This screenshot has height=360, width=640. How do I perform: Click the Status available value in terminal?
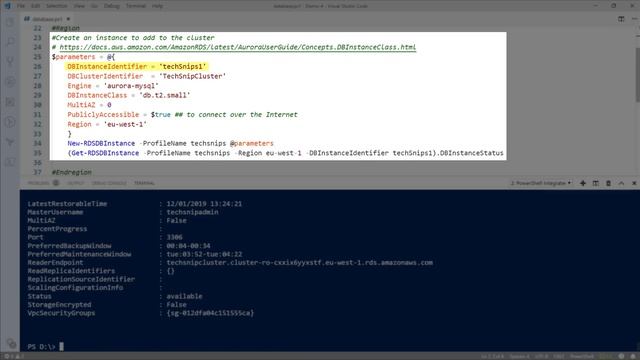(x=184, y=296)
